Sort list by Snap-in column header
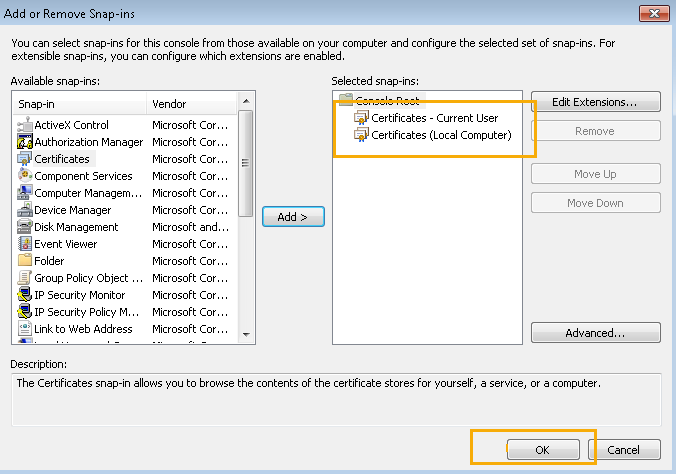 [80, 104]
